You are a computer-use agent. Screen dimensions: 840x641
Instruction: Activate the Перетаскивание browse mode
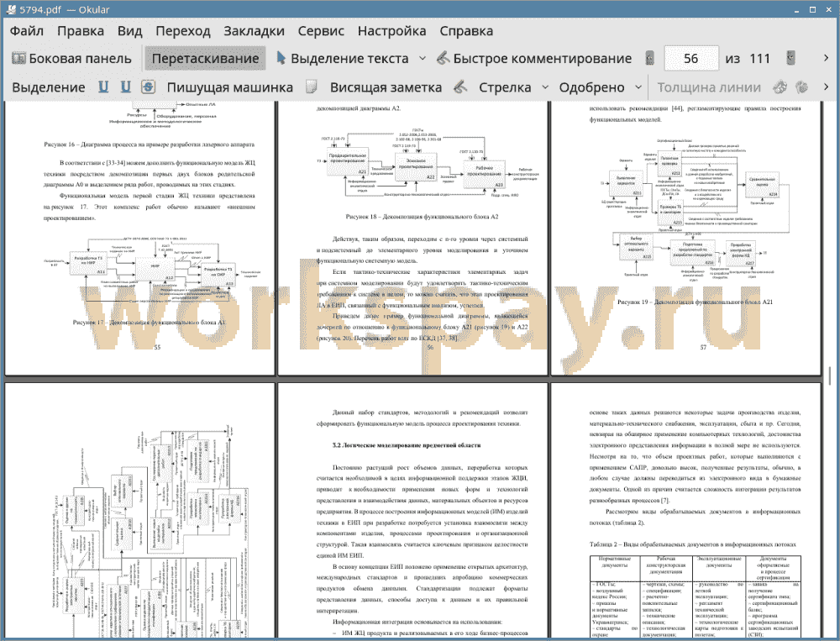(205, 59)
